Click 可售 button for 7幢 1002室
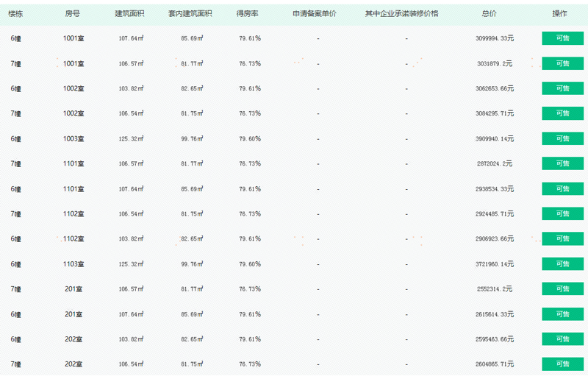Screen dimensions: 588x379 562,113
